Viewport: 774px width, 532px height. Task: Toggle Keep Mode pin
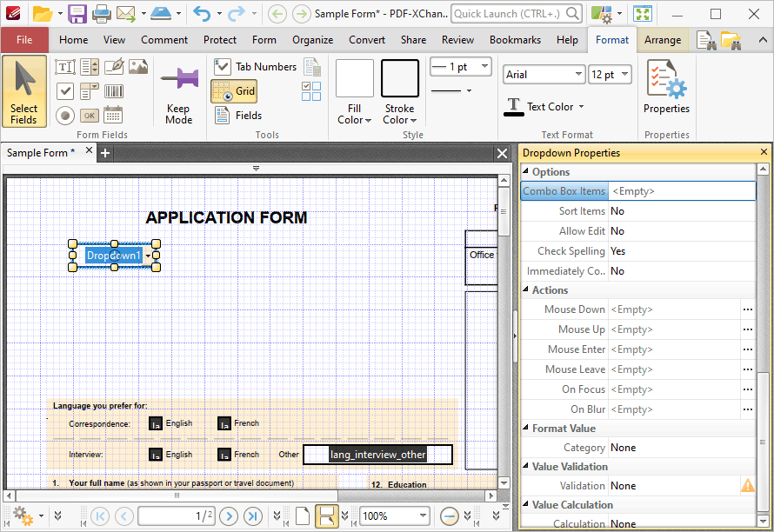(x=178, y=92)
